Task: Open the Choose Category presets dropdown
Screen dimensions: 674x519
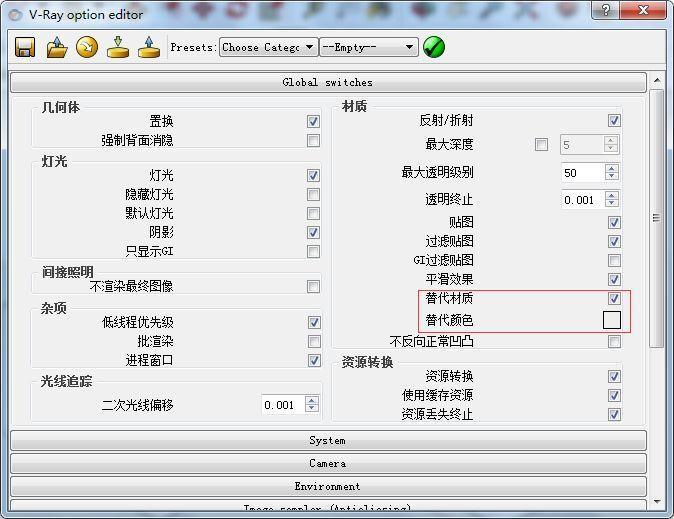Action: (x=269, y=47)
